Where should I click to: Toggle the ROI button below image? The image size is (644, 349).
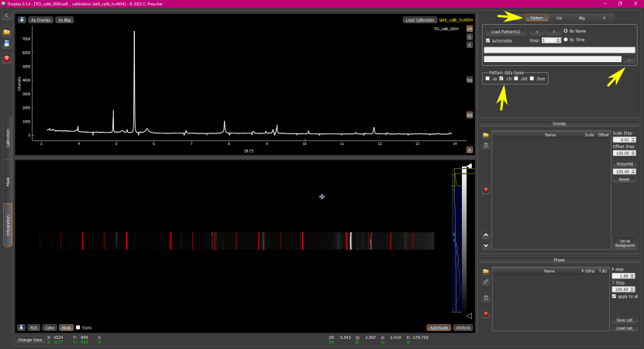pos(33,327)
